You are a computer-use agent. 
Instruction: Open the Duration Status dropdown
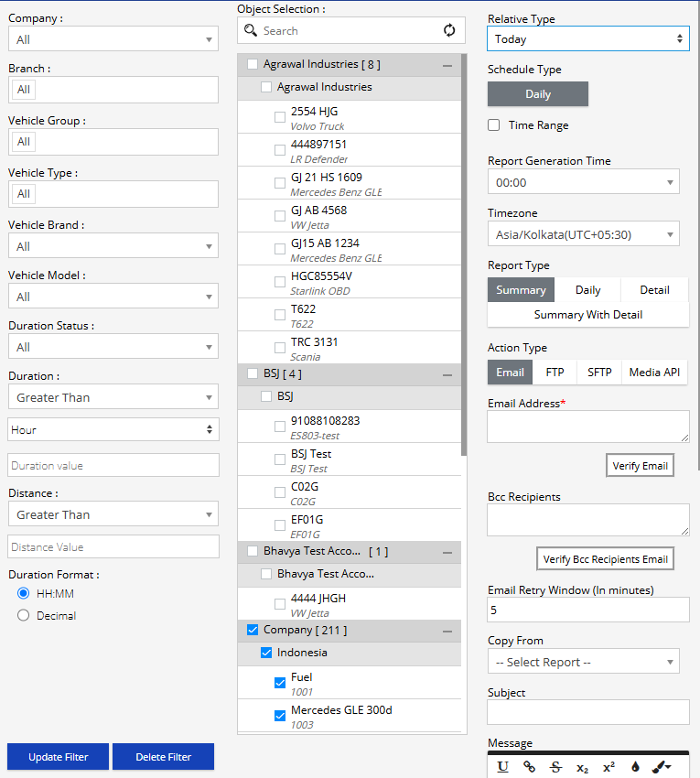(113, 347)
